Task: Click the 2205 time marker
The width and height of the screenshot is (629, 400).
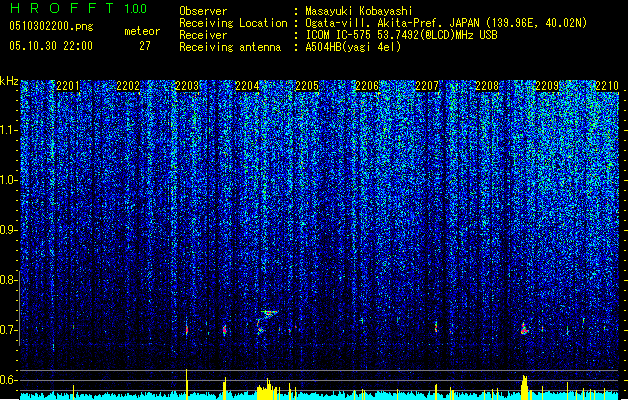Action: click(x=307, y=86)
